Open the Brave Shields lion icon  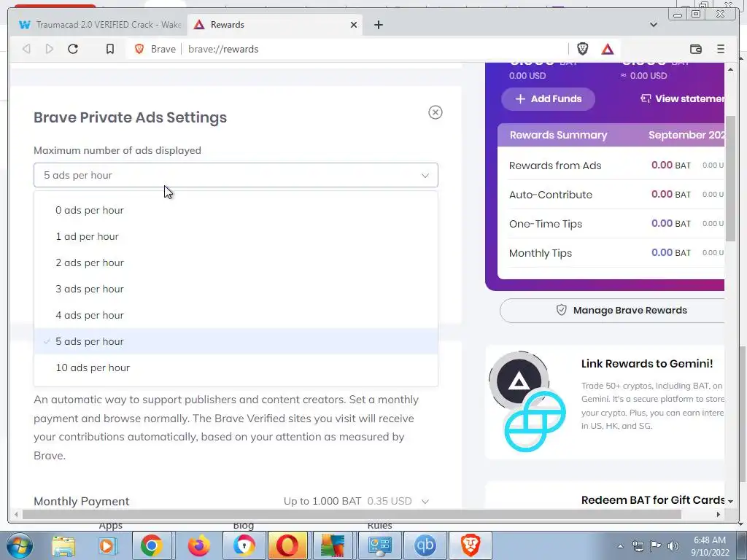coord(583,49)
